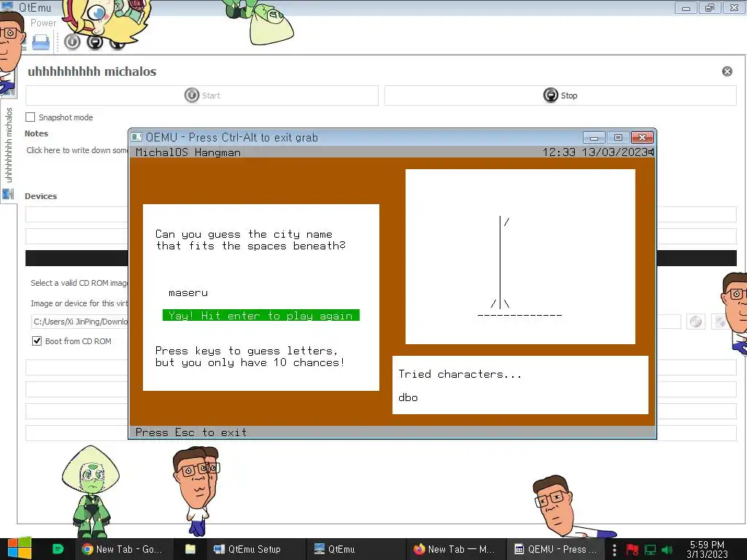Close the uhhhhhhhhh michalos machine tab
Viewport: 747px width, 560px height.
tap(727, 71)
